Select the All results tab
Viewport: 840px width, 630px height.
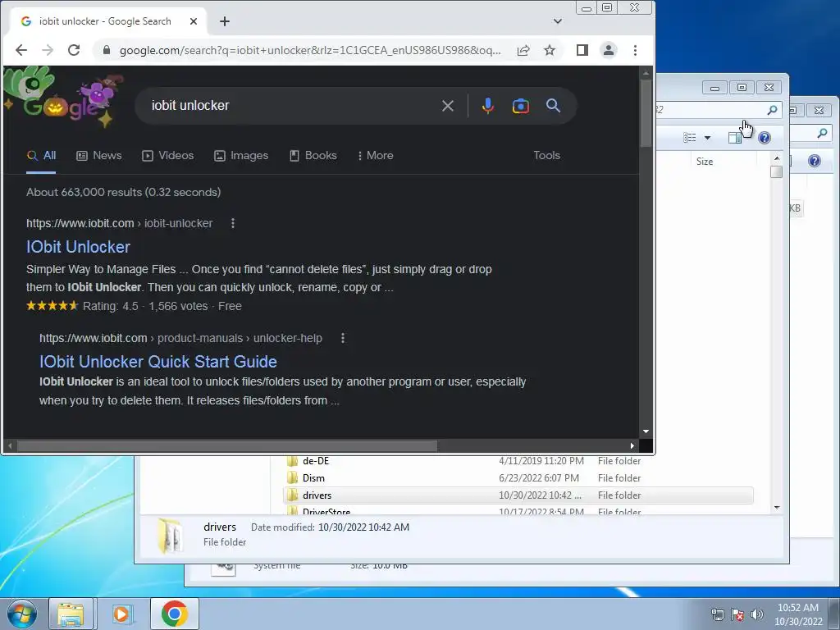(41, 156)
